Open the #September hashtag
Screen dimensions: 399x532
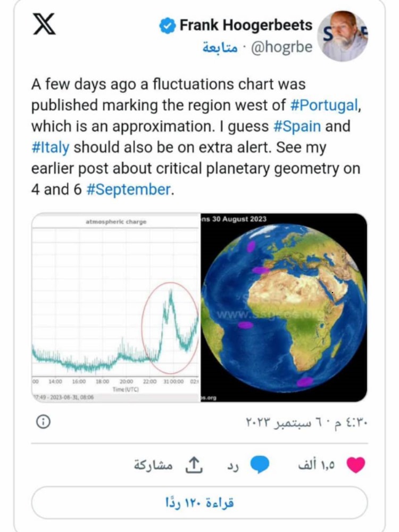[129, 189]
